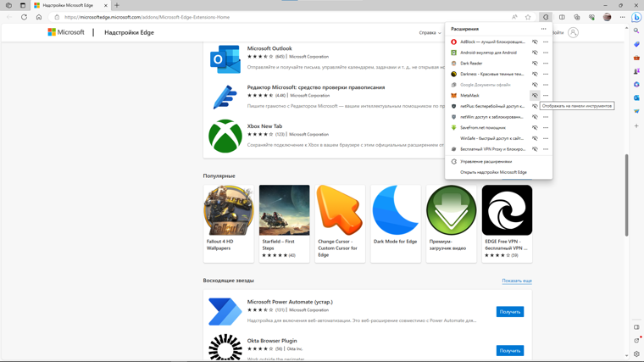Click the Darkness extension icon
The height and width of the screenshot is (362, 644).
point(454,74)
